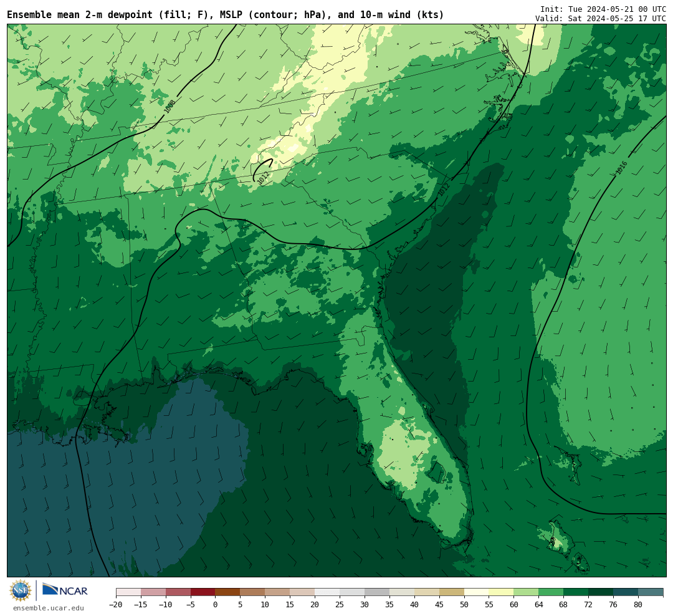The height and width of the screenshot is (616, 673).
Task: Click the colorbar label 72
Action: (588, 605)
